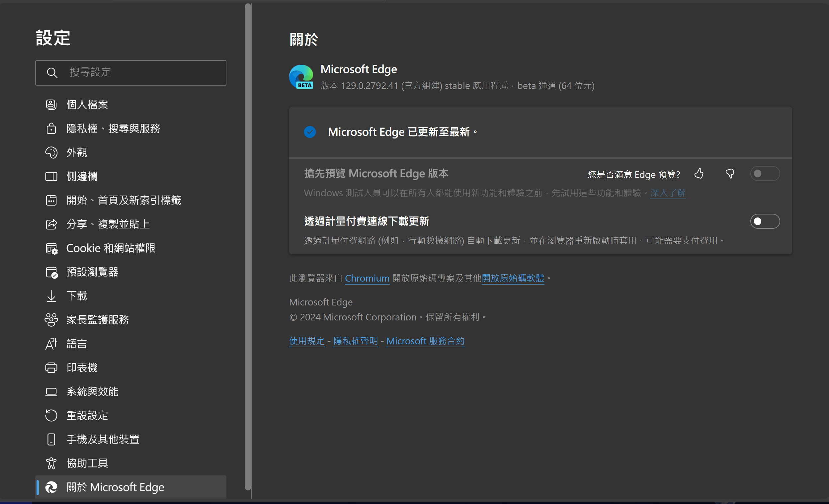Open 隱私權聲明 link
The height and width of the screenshot is (504, 829).
[x=355, y=341]
